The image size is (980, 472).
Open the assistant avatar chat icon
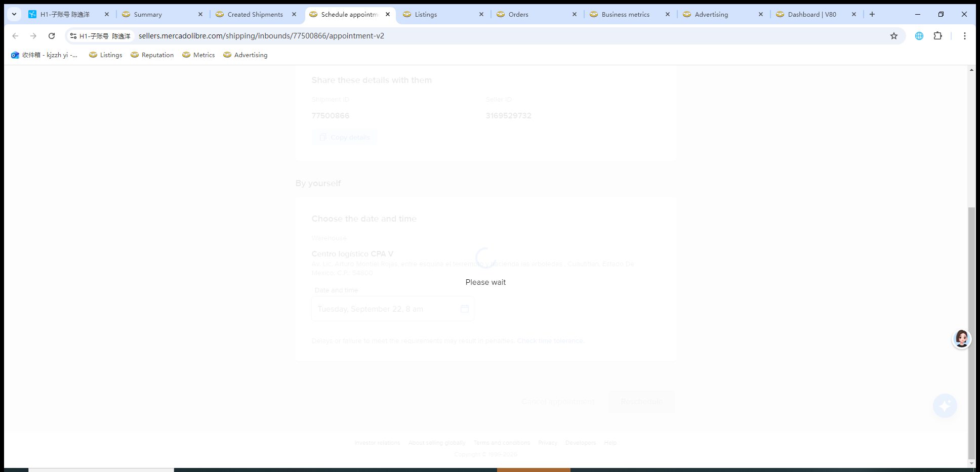click(x=962, y=338)
